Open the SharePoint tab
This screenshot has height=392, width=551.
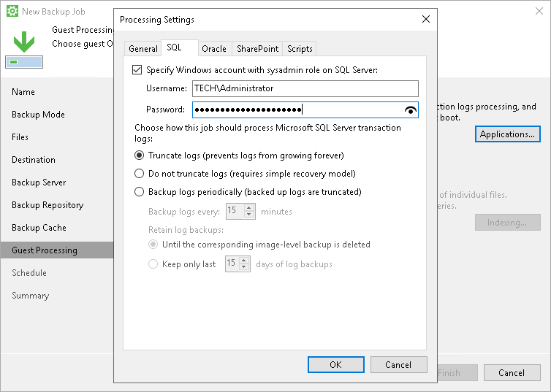coord(257,49)
